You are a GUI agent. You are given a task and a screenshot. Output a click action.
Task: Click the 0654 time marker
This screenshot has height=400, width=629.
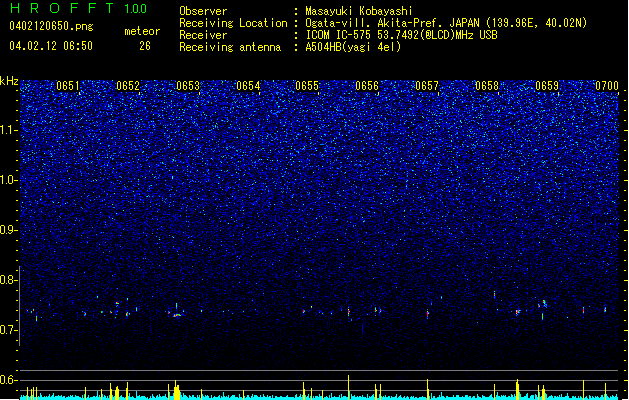coord(248,86)
